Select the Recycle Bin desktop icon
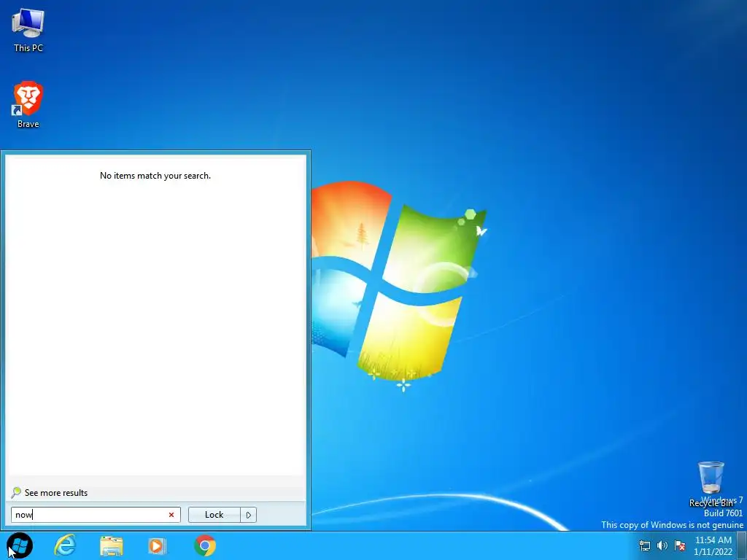 (x=711, y=484)
